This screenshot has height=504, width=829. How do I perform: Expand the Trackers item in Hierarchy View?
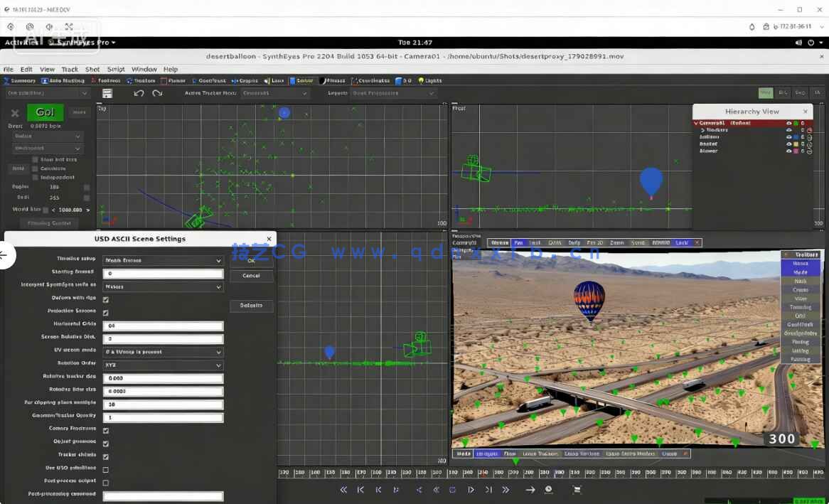point(704,129)
